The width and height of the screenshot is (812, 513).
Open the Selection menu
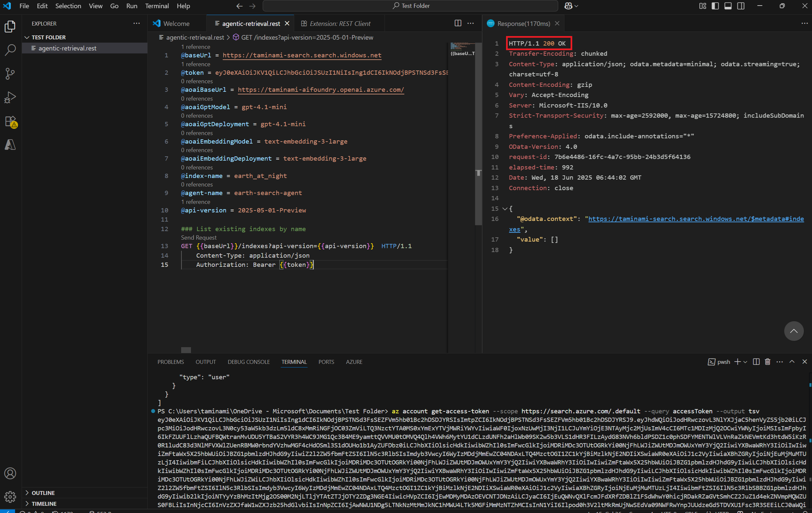tap(68, 6)
